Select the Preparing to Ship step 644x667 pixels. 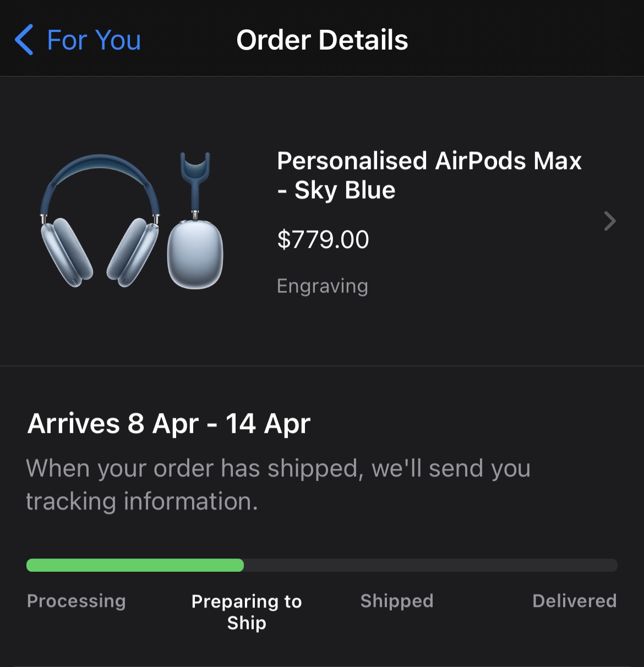(x=247, y=611)
